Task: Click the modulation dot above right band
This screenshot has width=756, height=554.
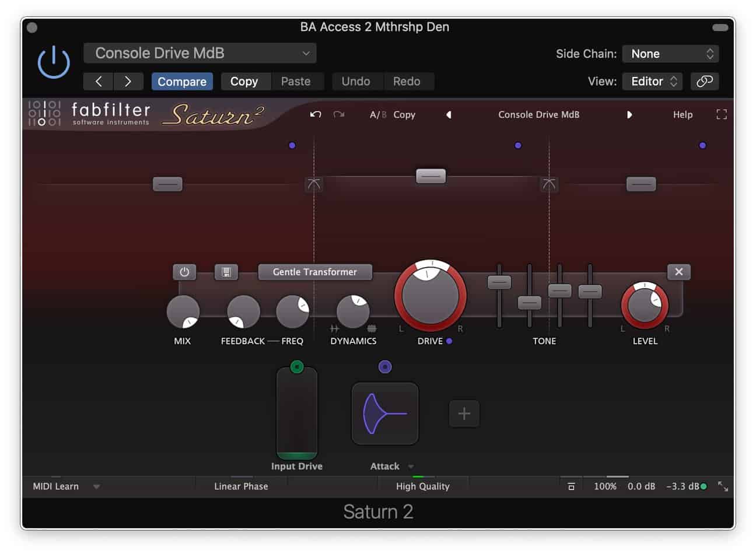Action: (702, 146)
